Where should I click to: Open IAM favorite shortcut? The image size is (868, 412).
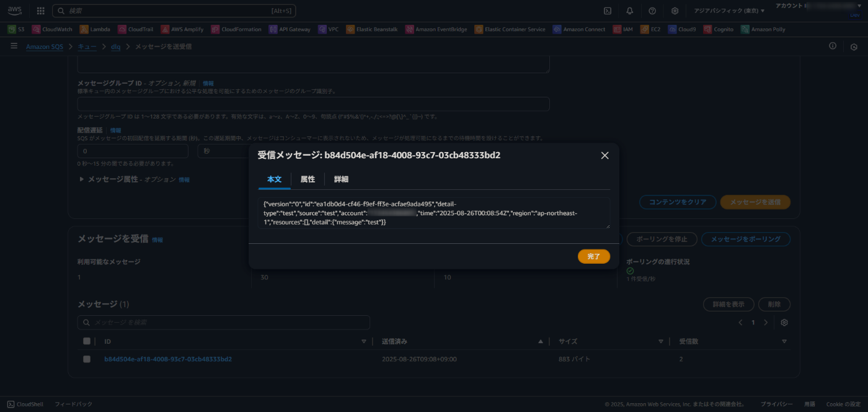(623, 29)
